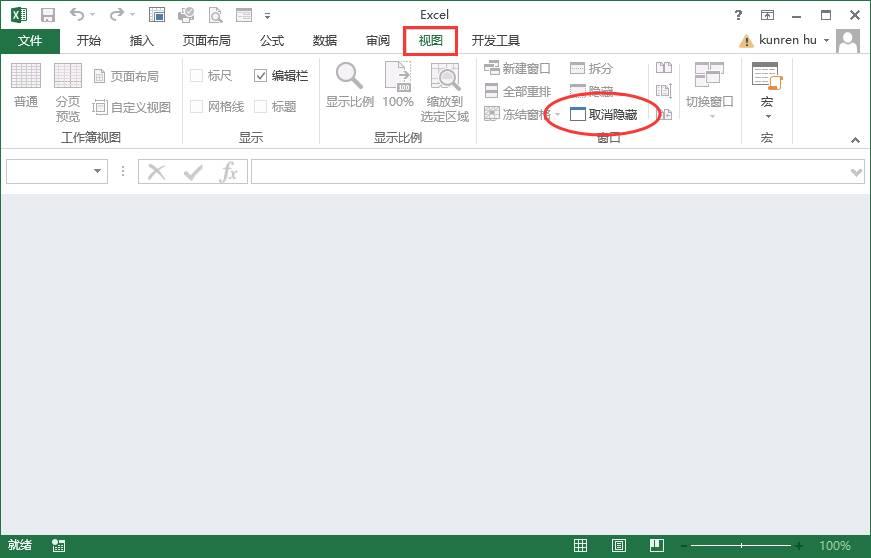Expand the 切换窗口 dropdown
871x558 pixels.
pos(709,116)
